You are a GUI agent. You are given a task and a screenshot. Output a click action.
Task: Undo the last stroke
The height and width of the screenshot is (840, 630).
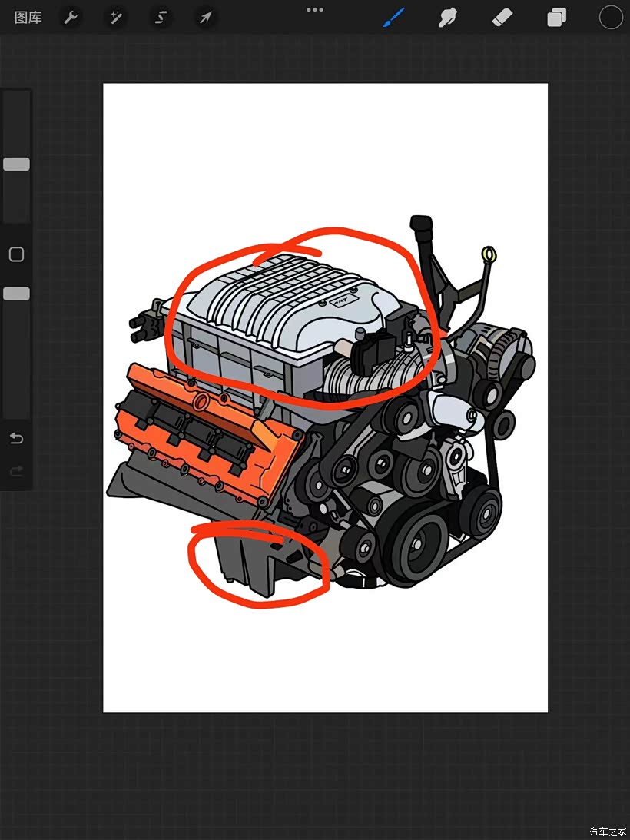(x=16, y=439)
